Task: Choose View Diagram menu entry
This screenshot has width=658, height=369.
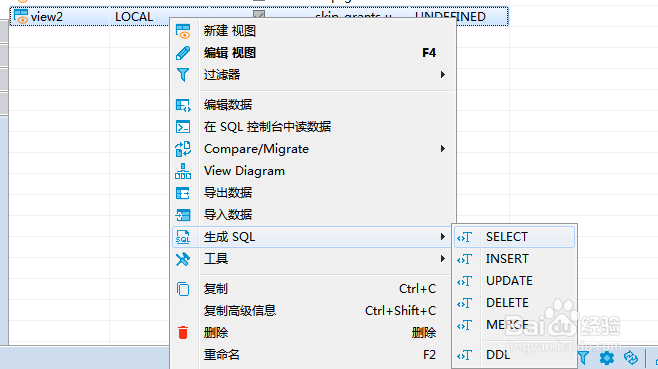Action: (313, 171)
